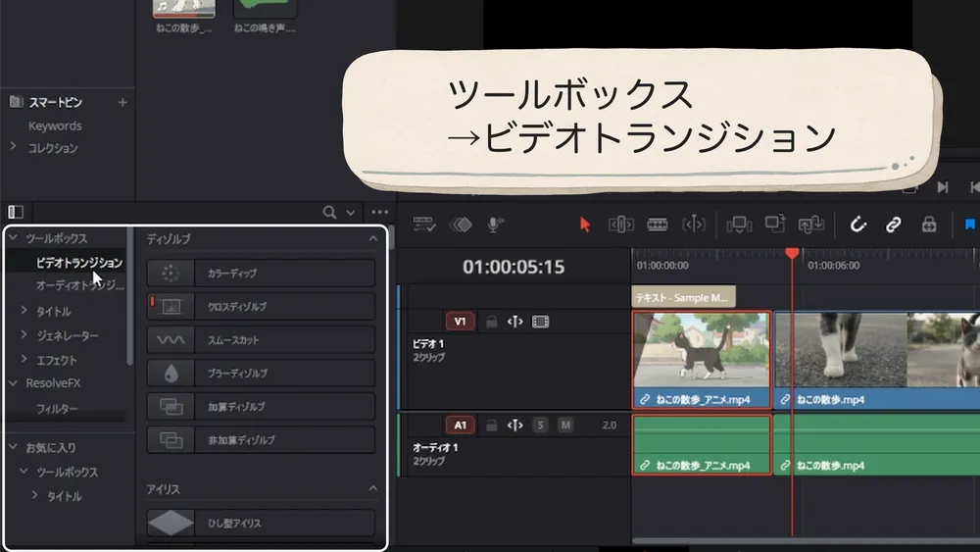The image size is (980, 552).
Task: Lock audio track A1
Action: pyautogui.click(x=492, y=426)
